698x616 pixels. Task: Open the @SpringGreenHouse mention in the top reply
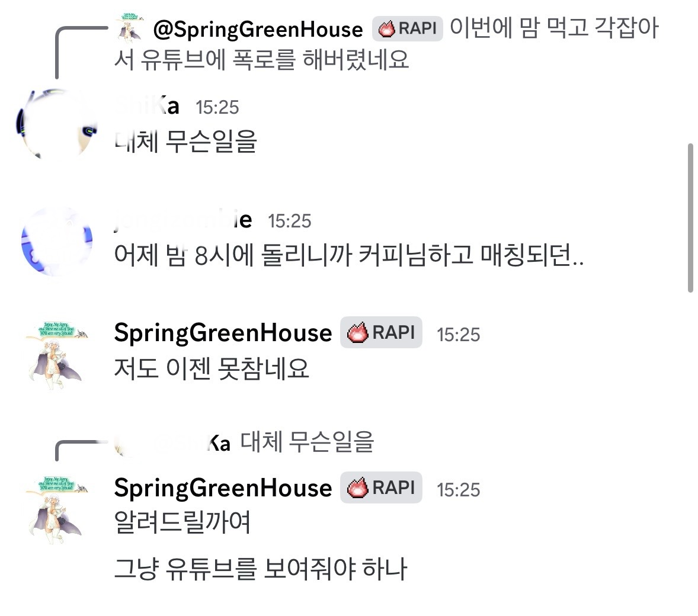point(258,29)
